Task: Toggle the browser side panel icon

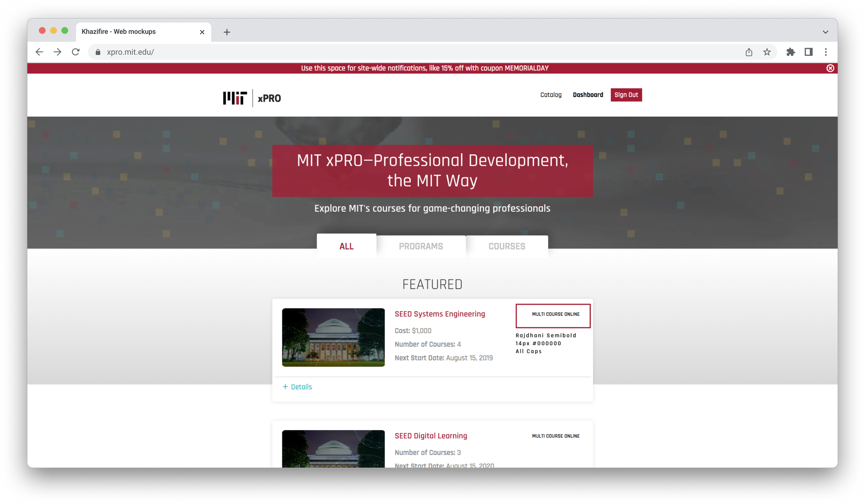Action: coord(808,52)
